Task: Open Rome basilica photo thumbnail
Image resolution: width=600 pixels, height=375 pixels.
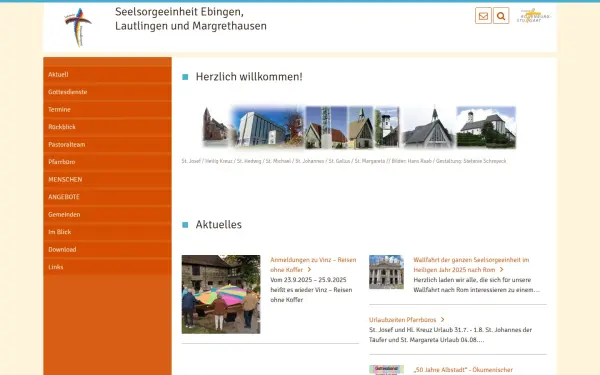Action: tap(386, 272)
